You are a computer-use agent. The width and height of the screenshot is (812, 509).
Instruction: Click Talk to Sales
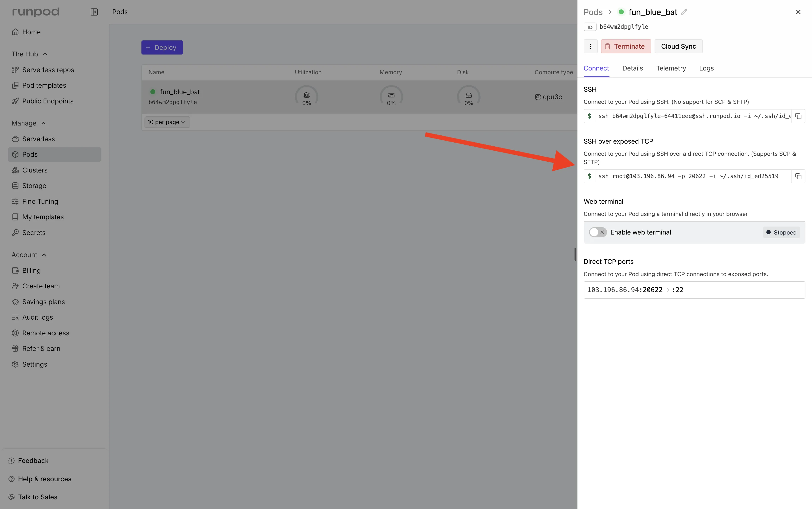click(33, 497)
